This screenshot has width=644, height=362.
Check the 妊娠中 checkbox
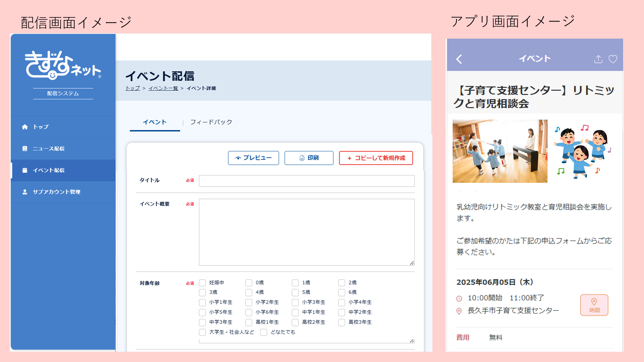tap(202, 283)
